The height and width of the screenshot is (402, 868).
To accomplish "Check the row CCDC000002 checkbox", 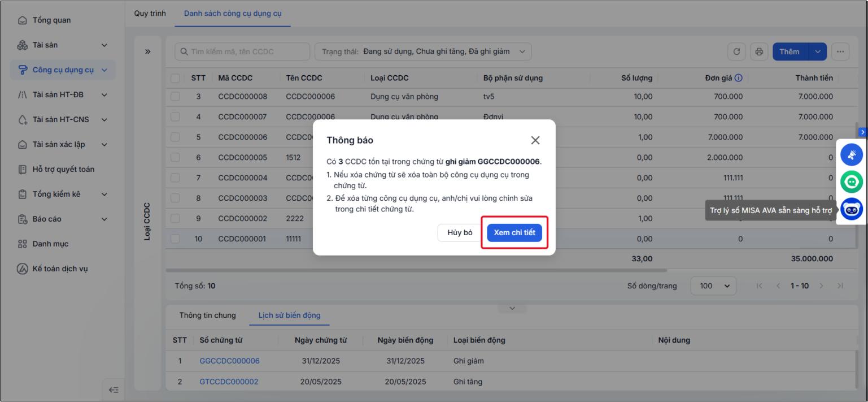I will coord(175,219).
